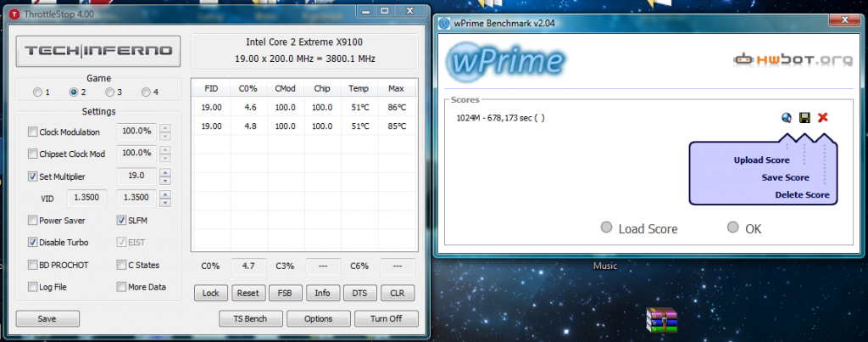Click the red X delete score icon
868x342 pixels.
click(822, 117)
